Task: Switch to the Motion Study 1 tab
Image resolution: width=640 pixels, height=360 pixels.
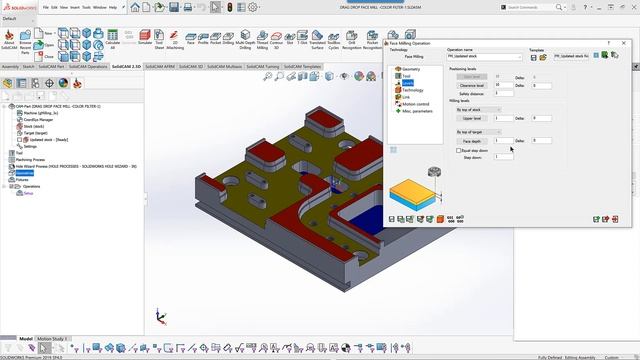Action: click(x=52, y=339)
